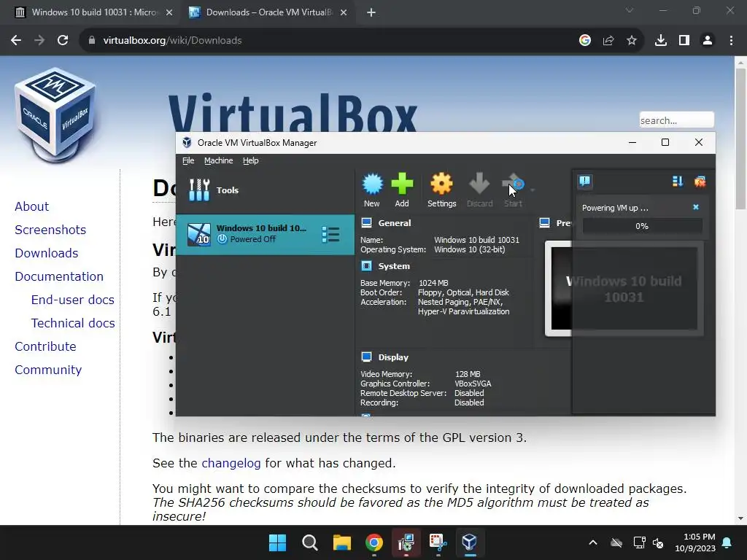Viewport: 747px width, 560px height.
Task: Go back in browser history
Action: click(x=16, y=41)
